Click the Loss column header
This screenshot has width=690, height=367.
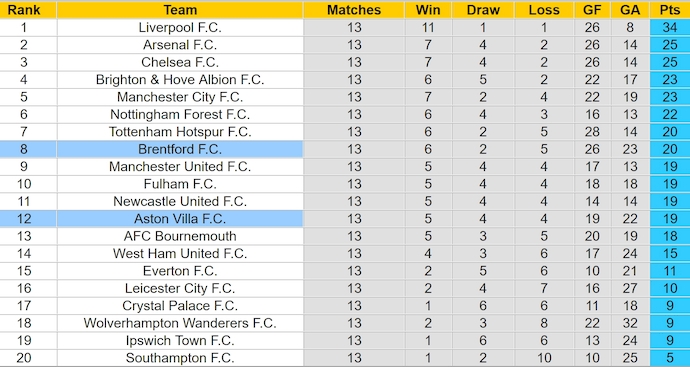[x=544, y=10]
